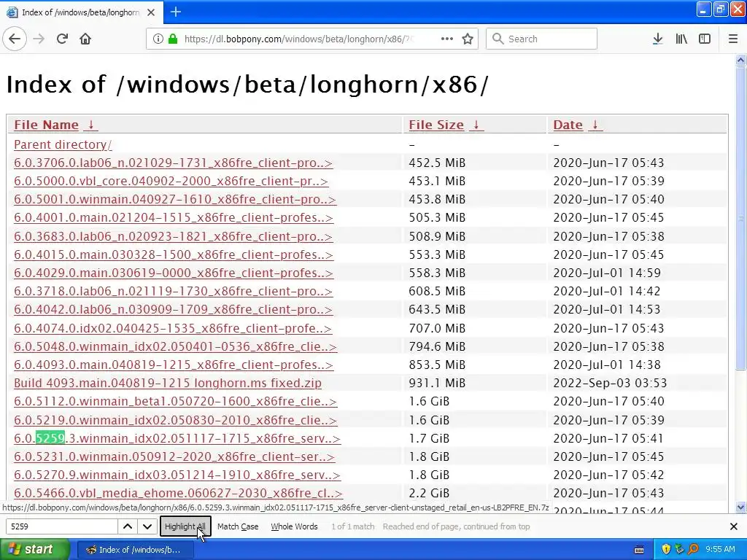747x560 pixels.
Task: Download build 6.0.4029.0.main file
Action: point(174,273)
